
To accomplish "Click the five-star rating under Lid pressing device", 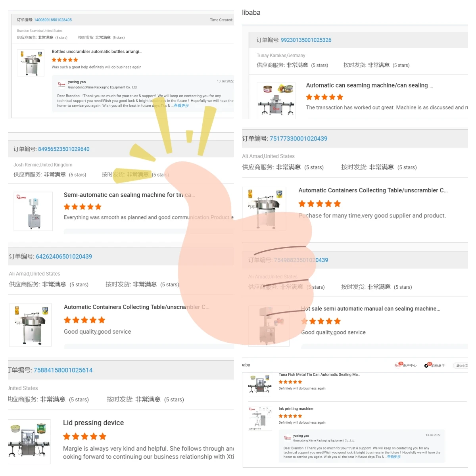I will point(84,436).
